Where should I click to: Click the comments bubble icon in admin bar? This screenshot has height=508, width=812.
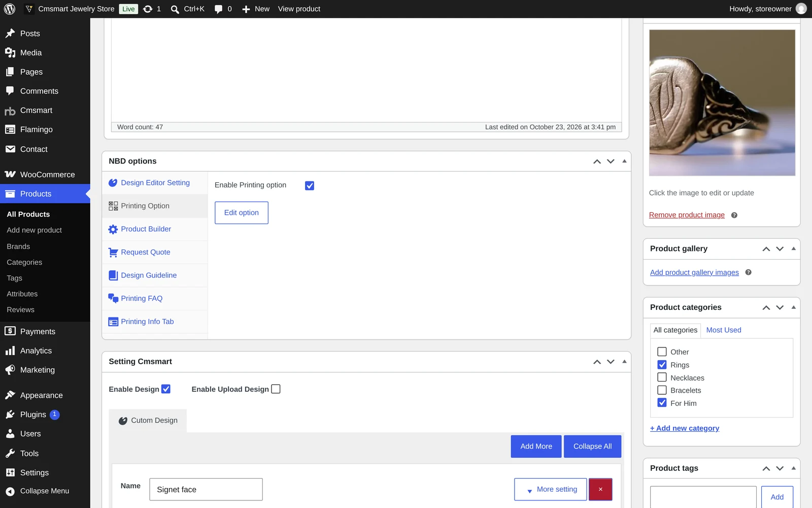(218, 9)
